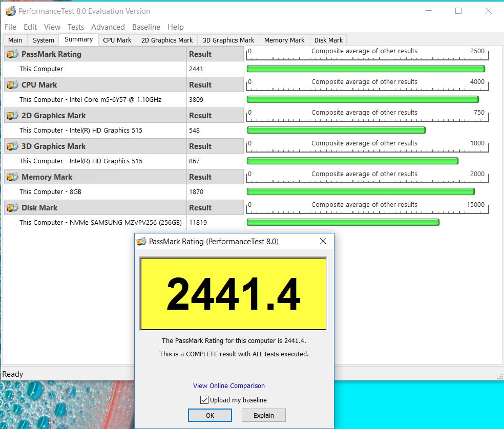Click the PerformanceTest title bar app icon
The image size is (504, 429).
[x=10, y=11]
